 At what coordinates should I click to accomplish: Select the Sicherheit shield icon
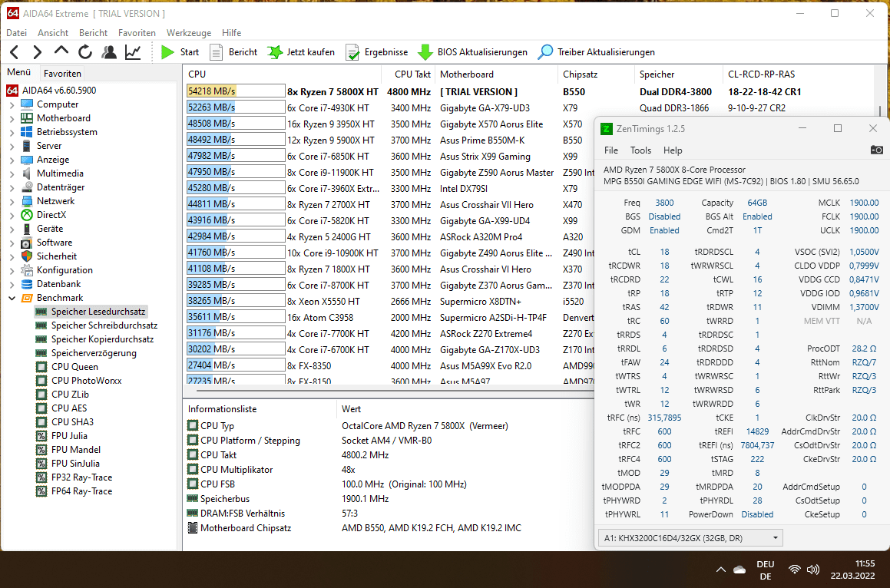coord(27,256)
